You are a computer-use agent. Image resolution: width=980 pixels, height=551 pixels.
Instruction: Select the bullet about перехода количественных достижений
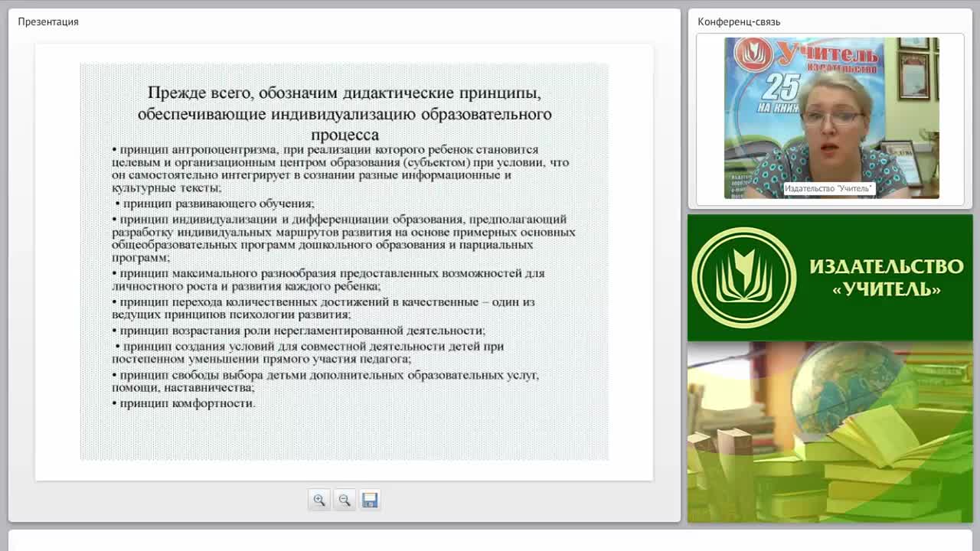tap(323, 308)
